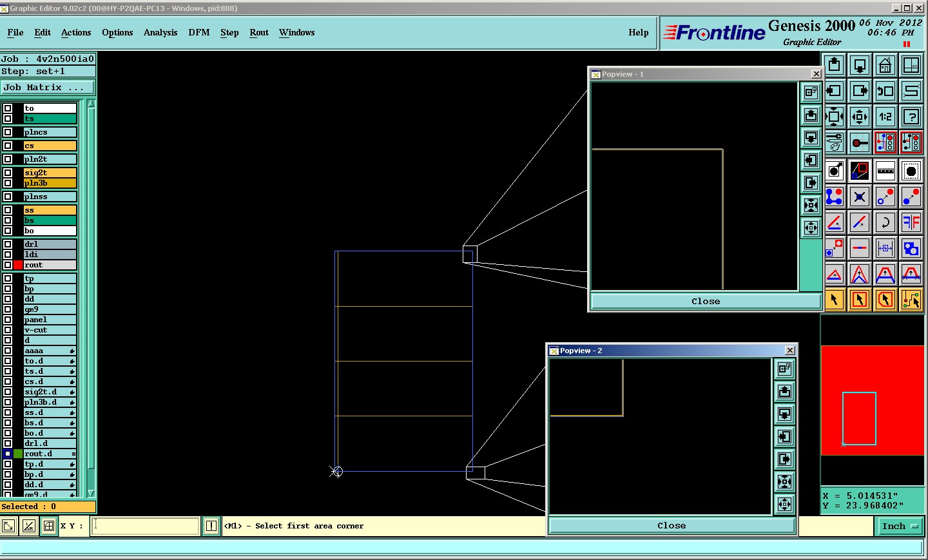Screen dimensions: 928x560
Task: Select the gm9 layer name
Action: pyautogui.click(x=50, y=309)
